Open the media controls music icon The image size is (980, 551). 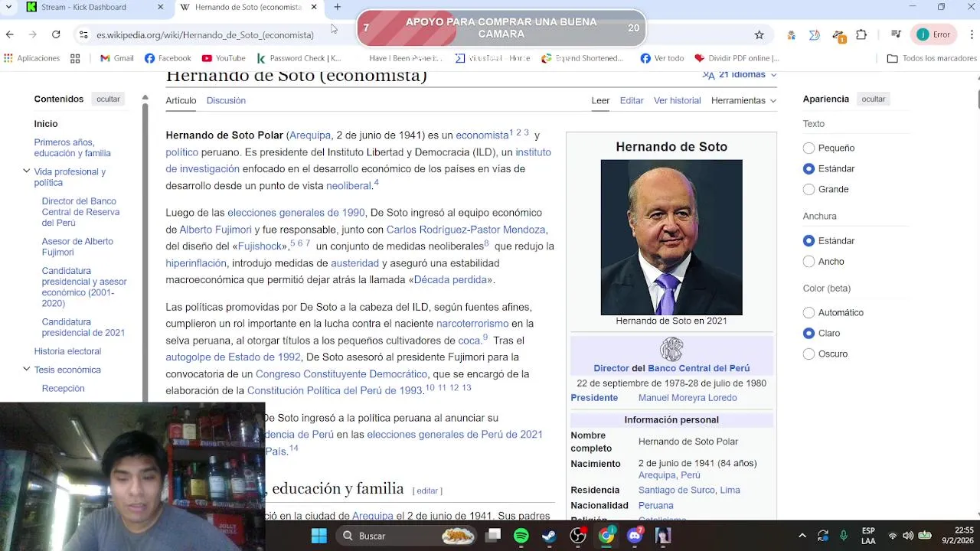pyautogui.click(x=896, y=34)
